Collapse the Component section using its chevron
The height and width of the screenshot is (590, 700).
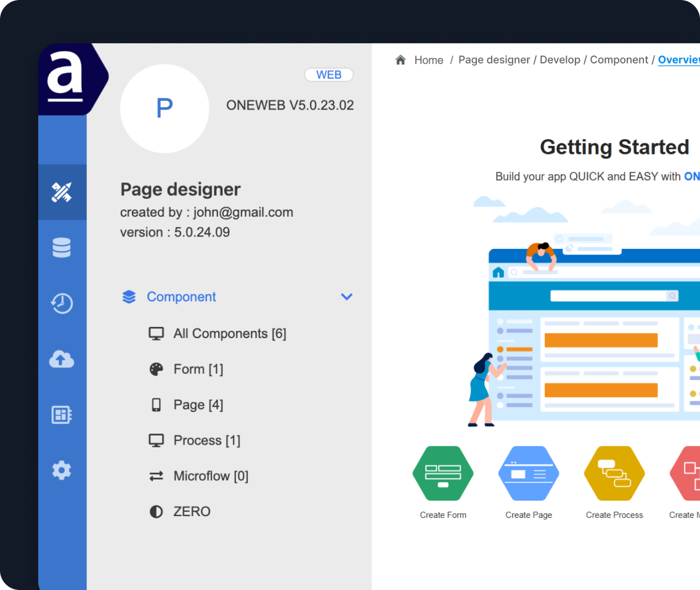click(346, 296)
